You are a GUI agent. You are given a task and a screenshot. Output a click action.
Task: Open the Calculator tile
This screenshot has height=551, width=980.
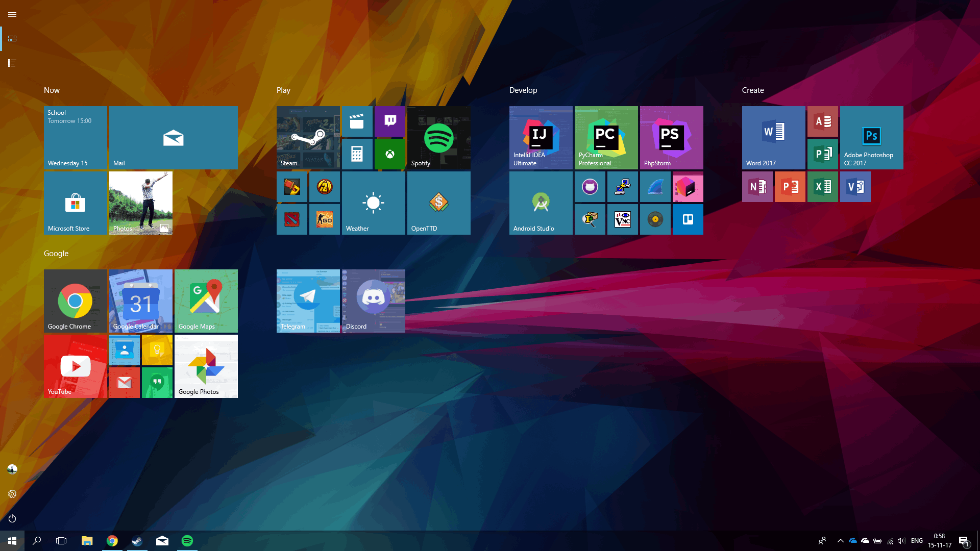click(x=357, y=154)
